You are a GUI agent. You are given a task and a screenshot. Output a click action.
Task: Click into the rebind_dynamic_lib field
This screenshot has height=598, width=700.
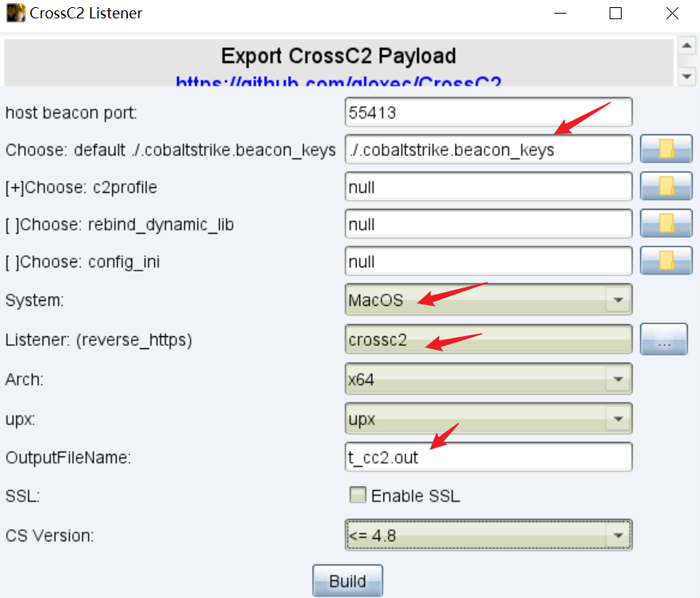pos(488,223)
